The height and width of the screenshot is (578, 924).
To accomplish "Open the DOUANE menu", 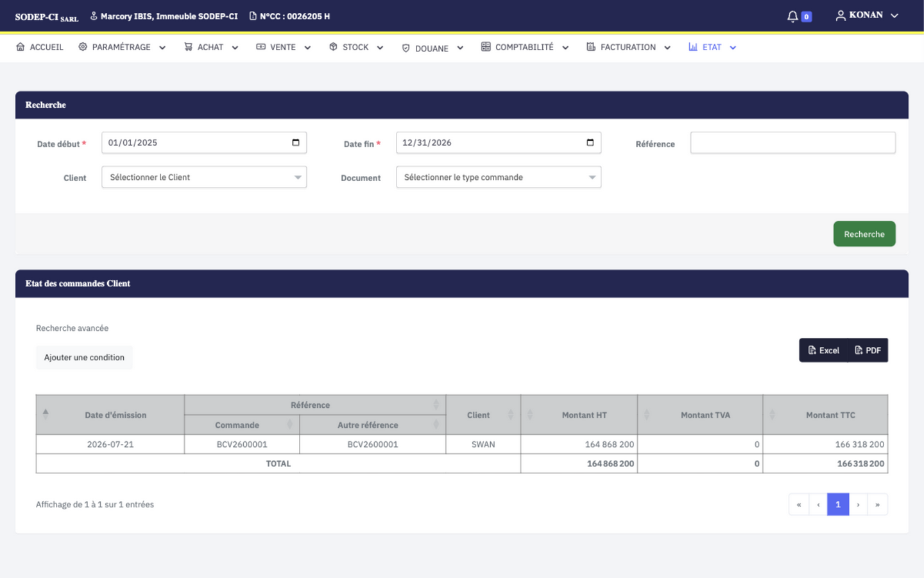I will coord(432,48).
